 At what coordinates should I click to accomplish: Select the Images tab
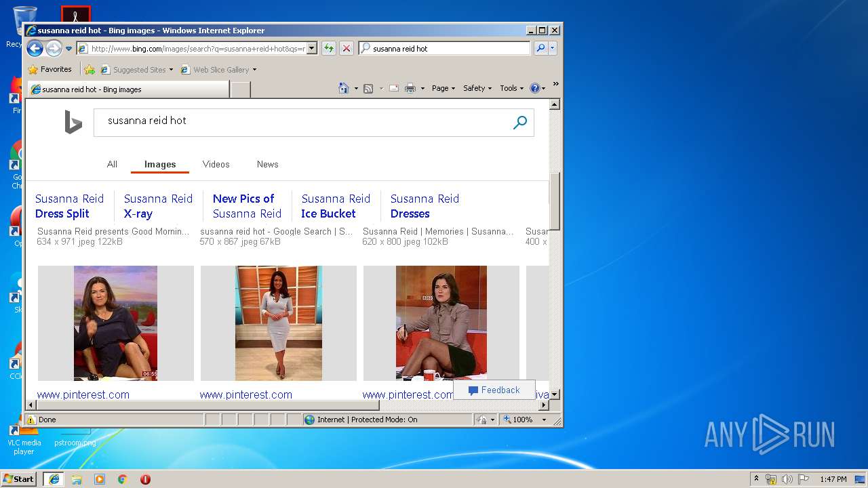coord(160,164)
